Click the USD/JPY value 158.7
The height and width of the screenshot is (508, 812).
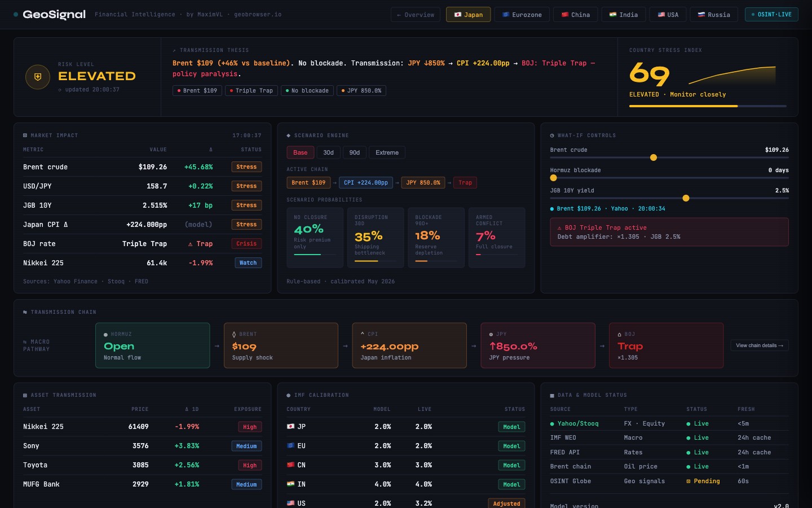[x=157, y=186]
